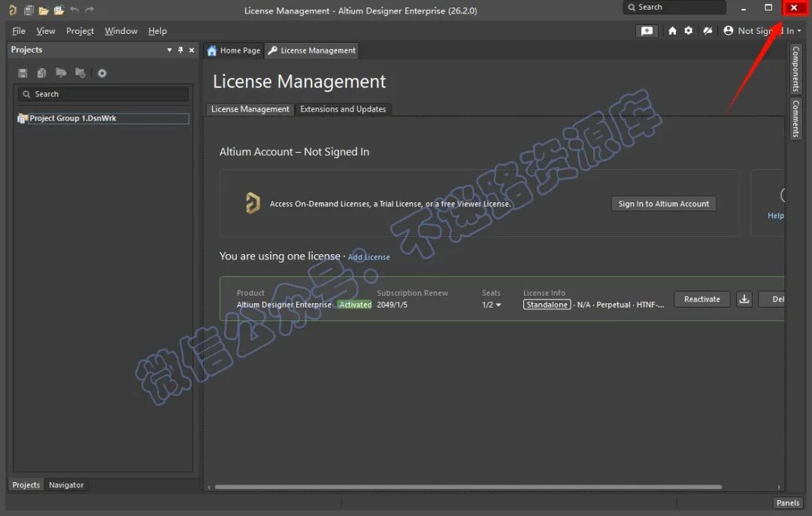Screen dimensions: 812x516
Task: Switch to the Home Page tab
Action: pos(234,50)
